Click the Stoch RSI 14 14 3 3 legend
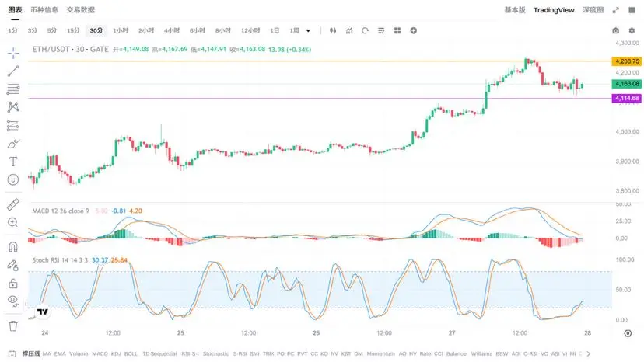Image resolution: width=644 pixels, height=362 pixels. [x=60, y=260]
